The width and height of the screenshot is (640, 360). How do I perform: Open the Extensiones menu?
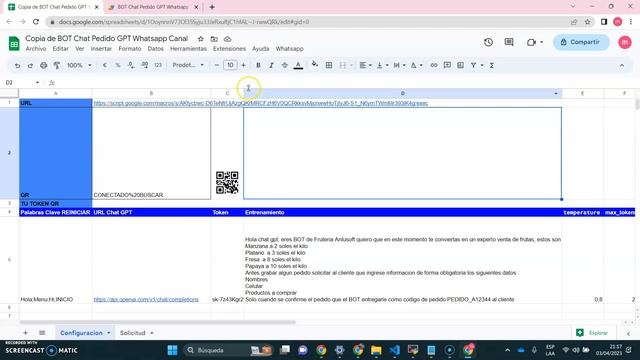tap(229, 49)
